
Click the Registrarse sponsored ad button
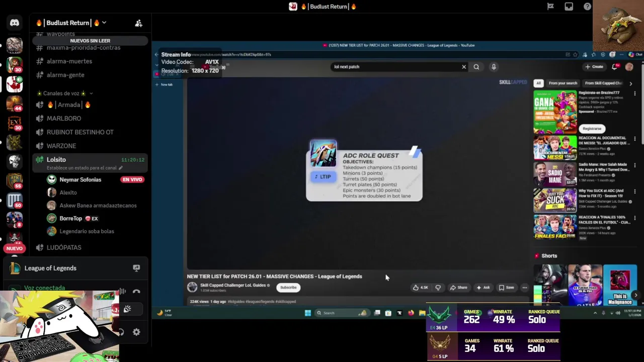click(x=592, y=129)
